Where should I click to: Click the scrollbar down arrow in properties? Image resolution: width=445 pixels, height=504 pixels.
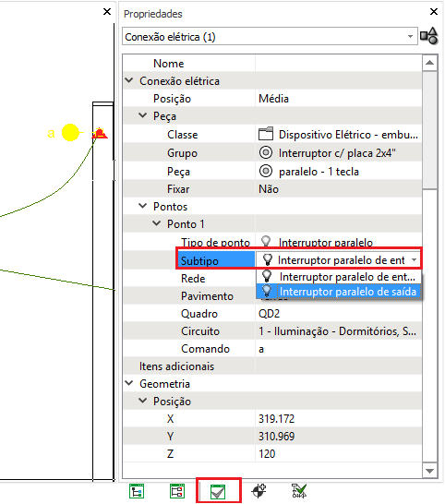[x=429, y=471]
